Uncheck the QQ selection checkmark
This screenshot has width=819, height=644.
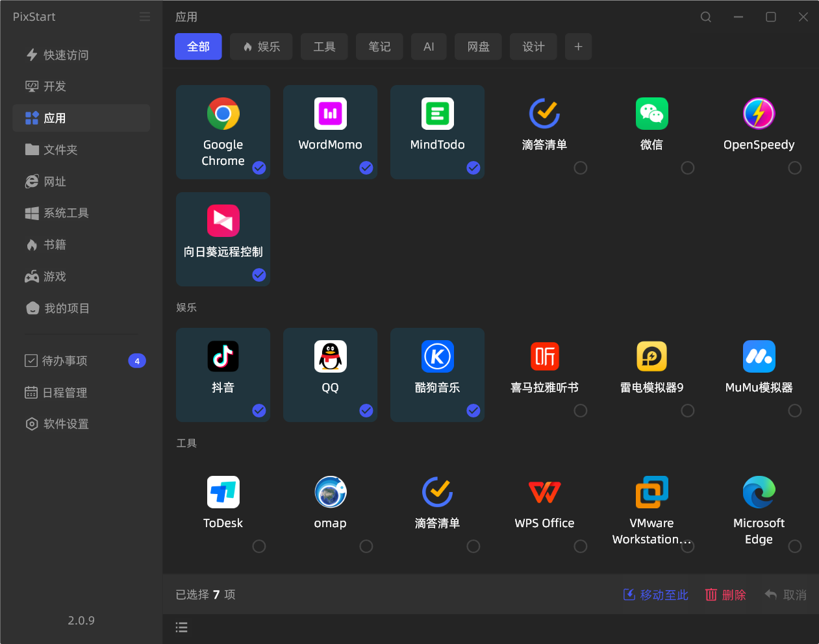366,411
